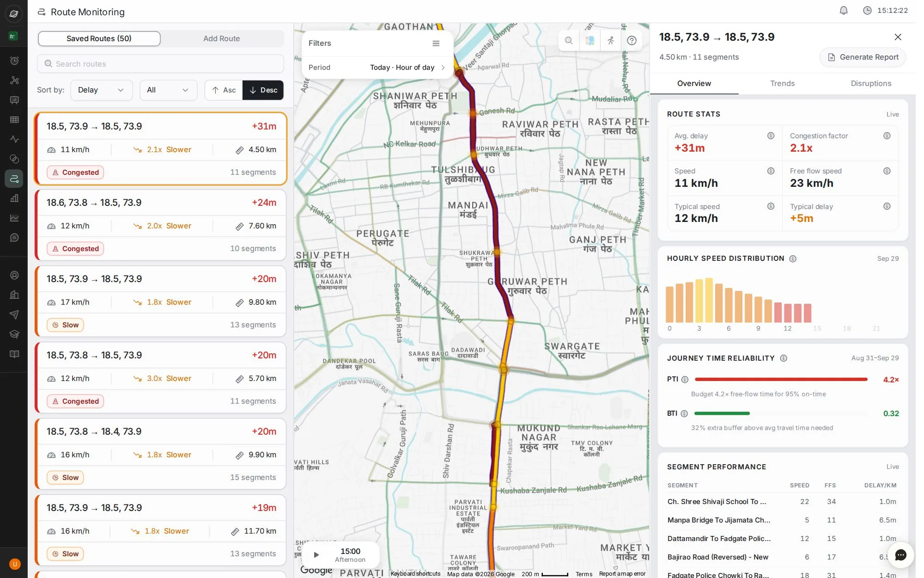This screenshot has height=578, width=924.
Task: Open the Overview tab
Action: click(694, 84)
